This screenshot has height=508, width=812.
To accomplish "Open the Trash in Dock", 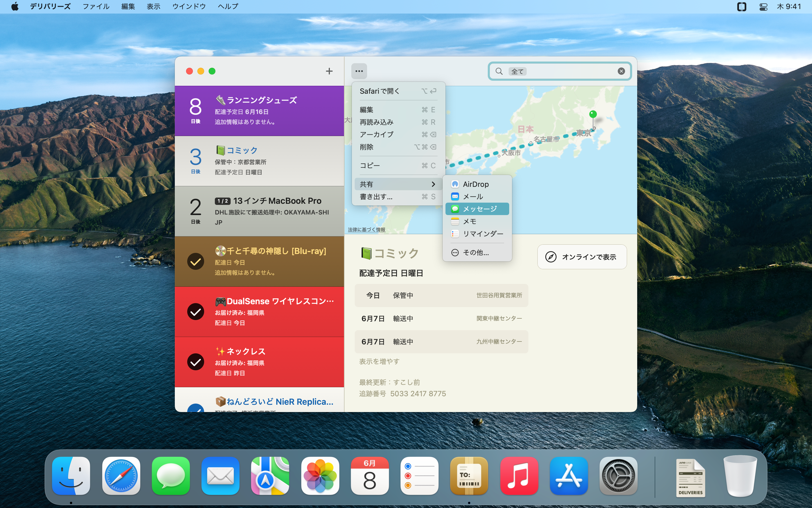I will 740,476.
